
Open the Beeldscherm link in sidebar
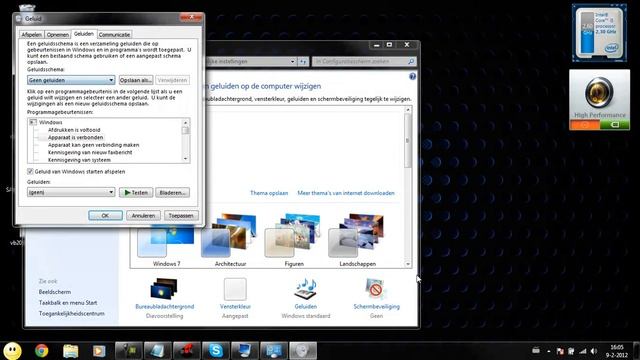click(x=55, y=292)
